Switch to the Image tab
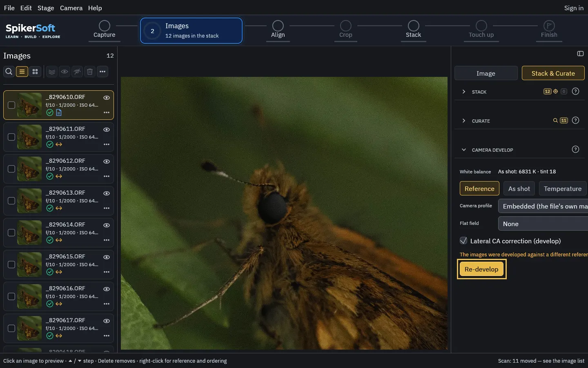588x368 pixels. (486, 73)
